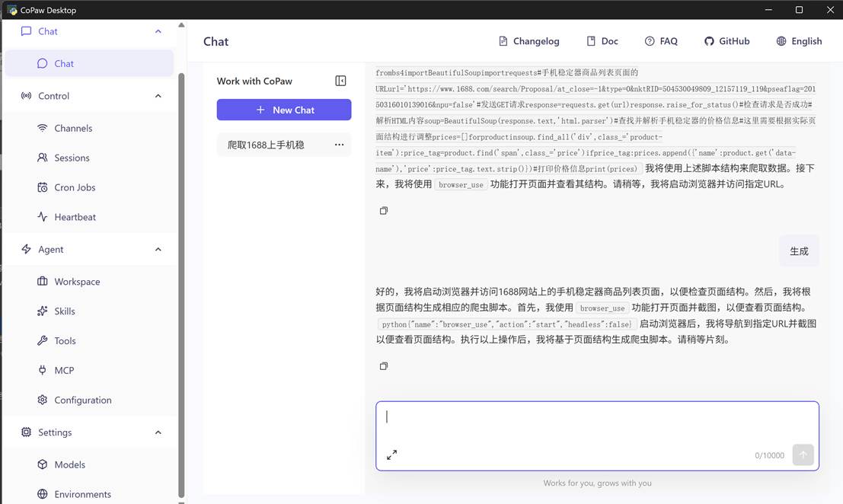The width and height of the screenshot is (843, 504).
Task: Click the Control broadcast icon
Action: (x=26, y=96)
